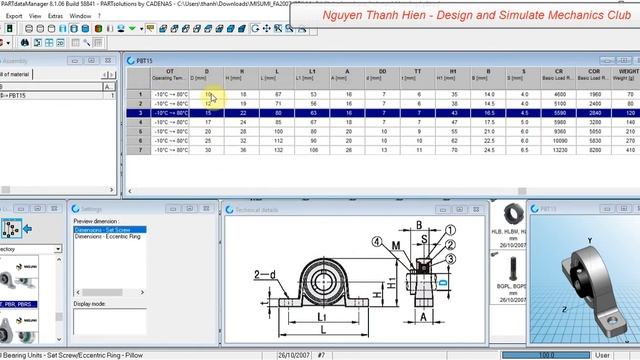
Task: Select table row 4 header
Action: coord(139,122)
